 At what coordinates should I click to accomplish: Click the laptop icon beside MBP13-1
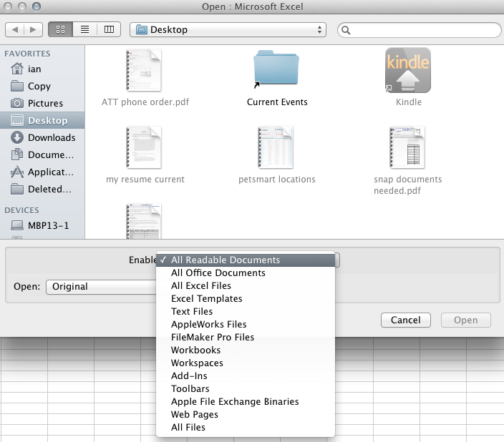coord(17,225)
